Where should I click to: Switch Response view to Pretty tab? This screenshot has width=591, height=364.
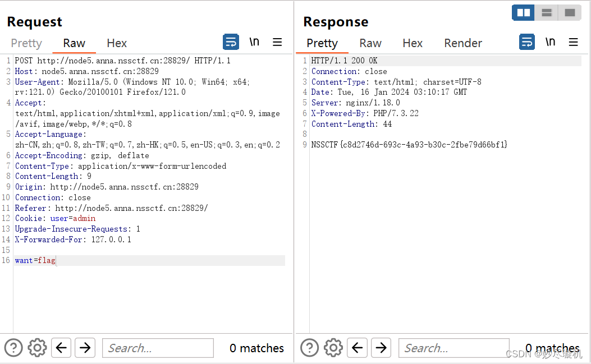322,43
